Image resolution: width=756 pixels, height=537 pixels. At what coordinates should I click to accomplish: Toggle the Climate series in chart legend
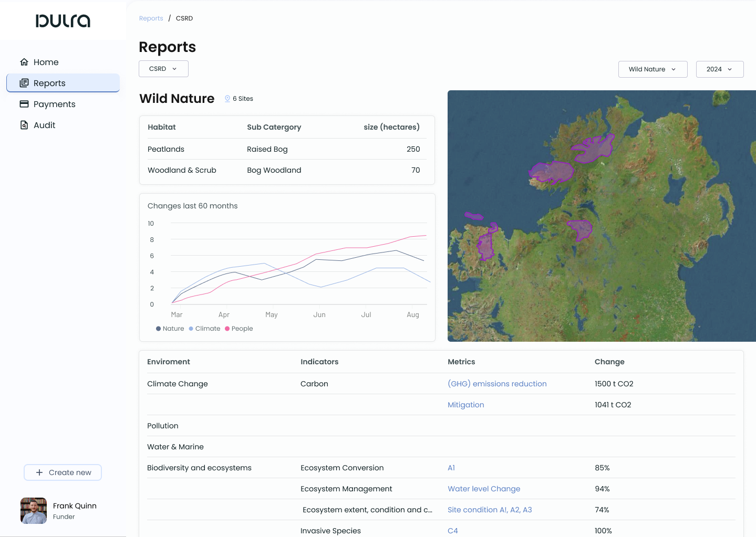pos(204,329)
